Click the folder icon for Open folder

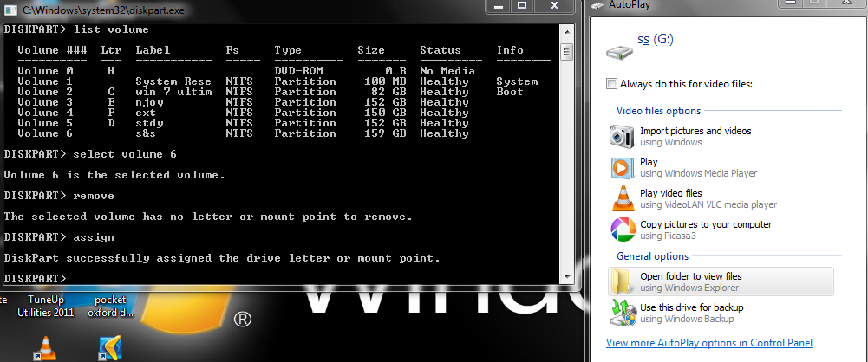click(x=623, y=281)
